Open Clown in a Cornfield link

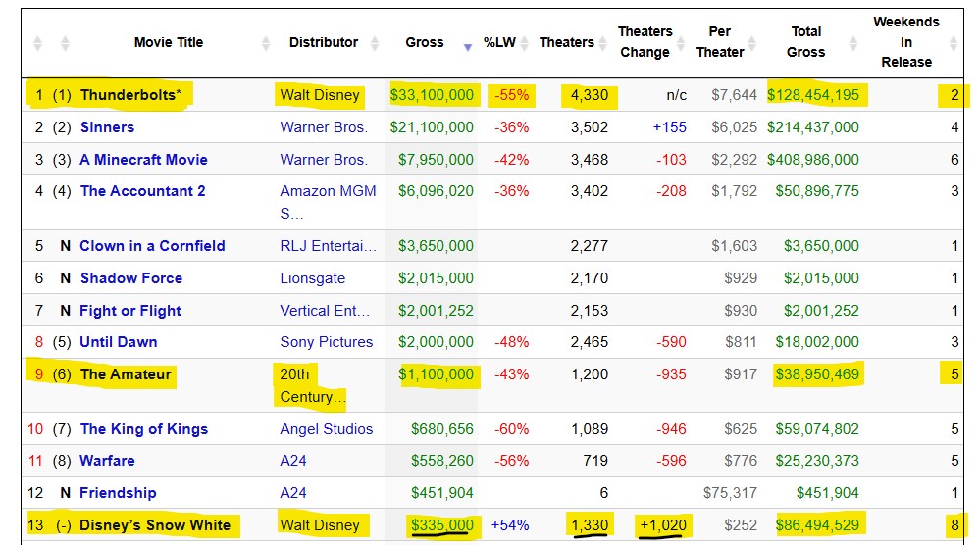click(152, 246)
